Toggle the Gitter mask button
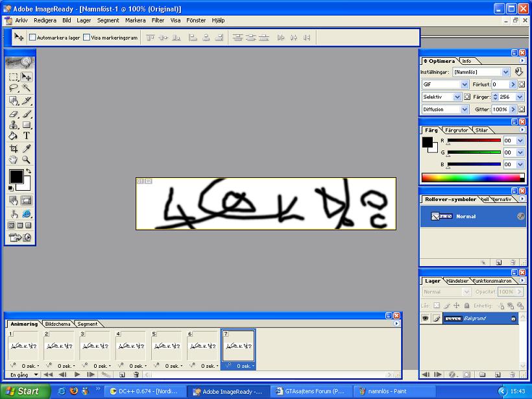This screenshot has width=532, height=399. [522, 109]
